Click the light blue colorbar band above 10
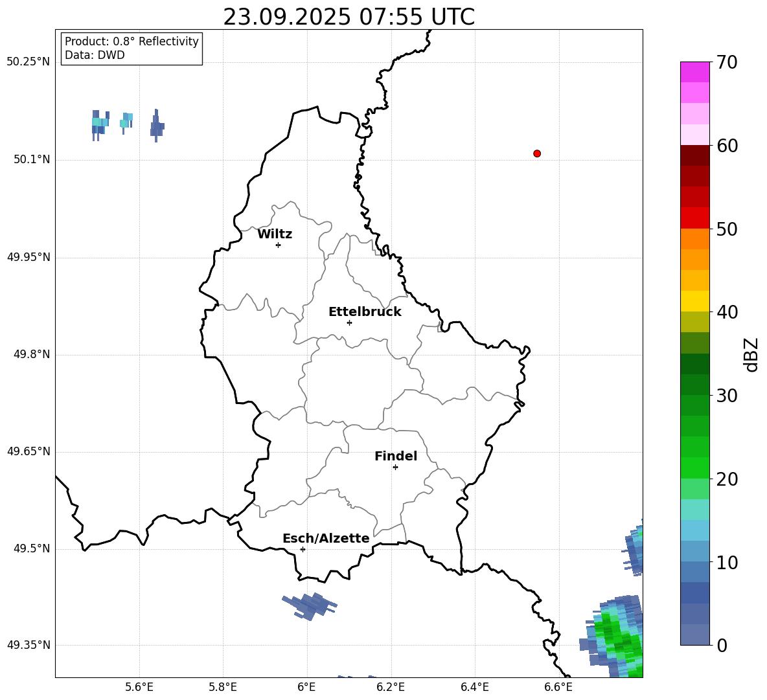Viewport: 767px width, 700px height. [694, 551]
